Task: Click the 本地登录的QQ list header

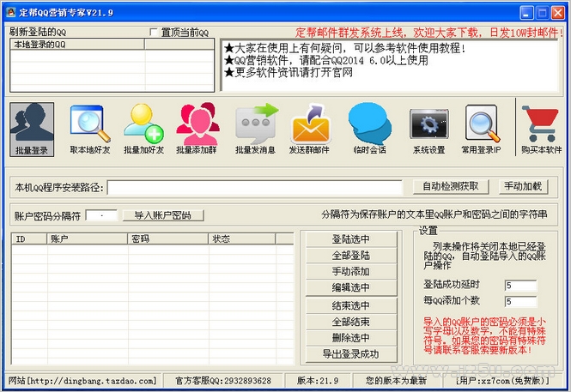Action: click(77, 45)
